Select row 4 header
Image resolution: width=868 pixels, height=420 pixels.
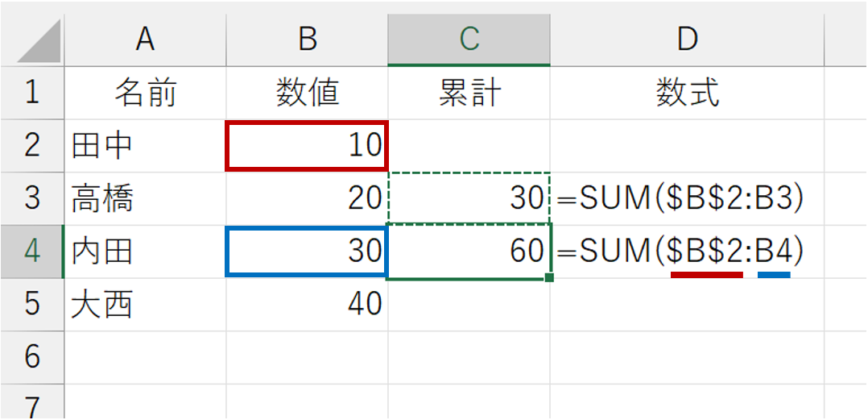click(x=32, y=252)
